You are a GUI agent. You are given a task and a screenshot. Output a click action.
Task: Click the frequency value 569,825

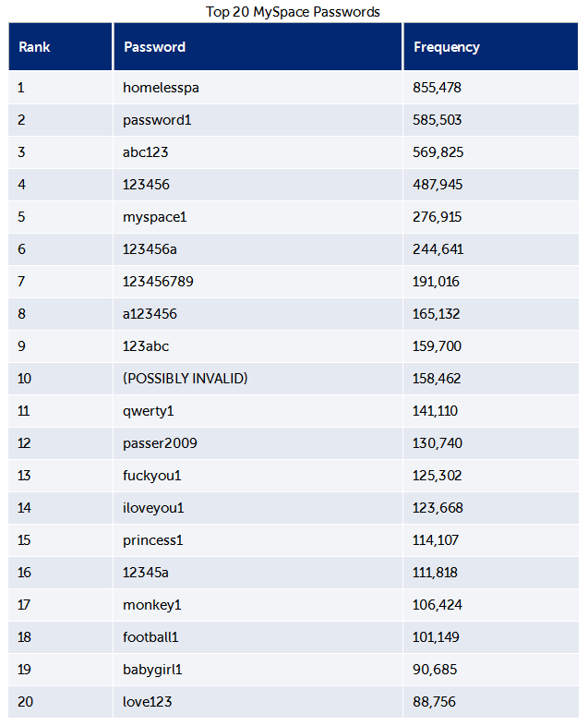[438, 152]
